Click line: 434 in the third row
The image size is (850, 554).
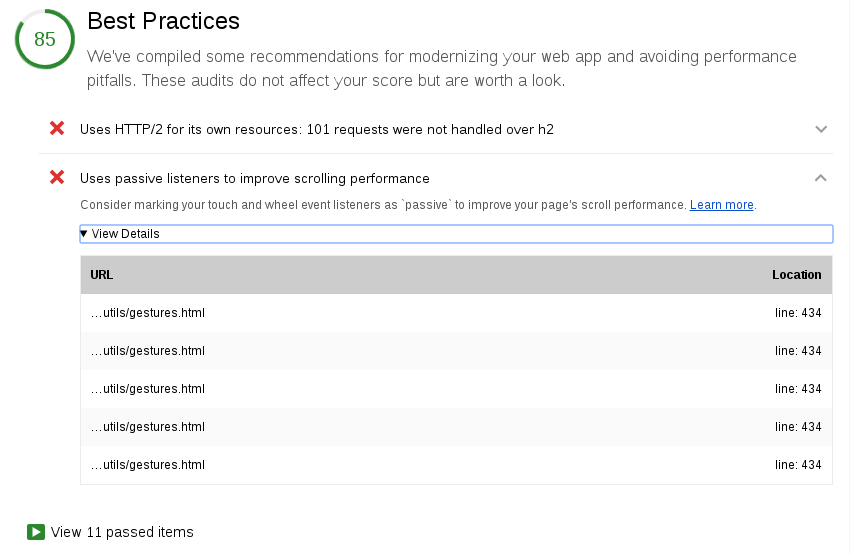coord(798,389)
